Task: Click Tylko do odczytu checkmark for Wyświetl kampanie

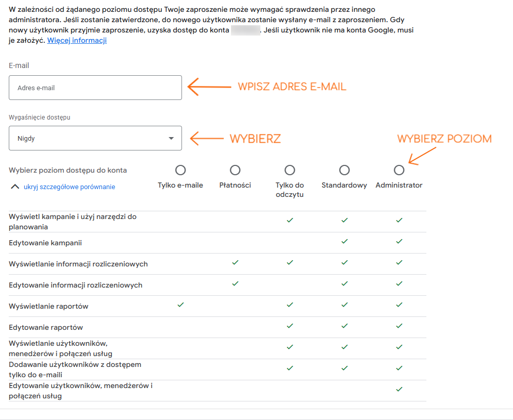Action: (x=290, y=220)
